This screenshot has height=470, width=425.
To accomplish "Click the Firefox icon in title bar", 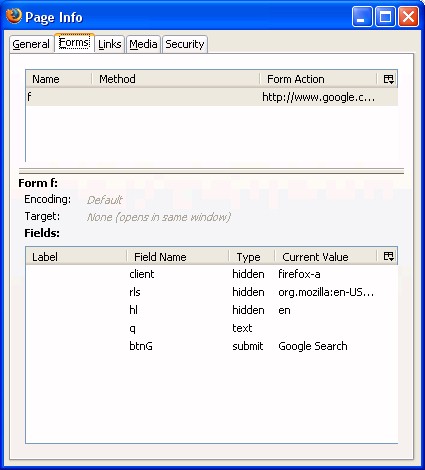I will (14, 16).
